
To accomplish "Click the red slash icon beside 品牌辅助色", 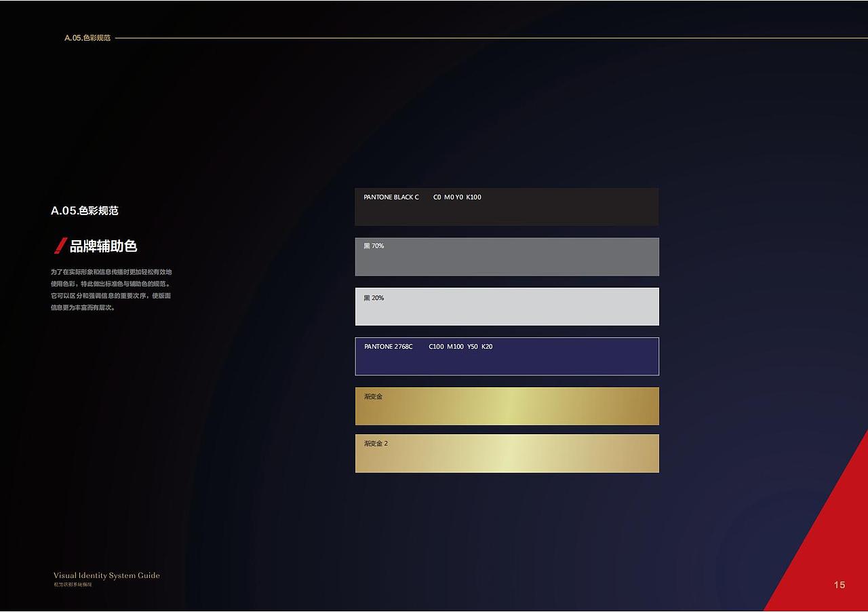I will pyautogui.click(x=60, y=246).
